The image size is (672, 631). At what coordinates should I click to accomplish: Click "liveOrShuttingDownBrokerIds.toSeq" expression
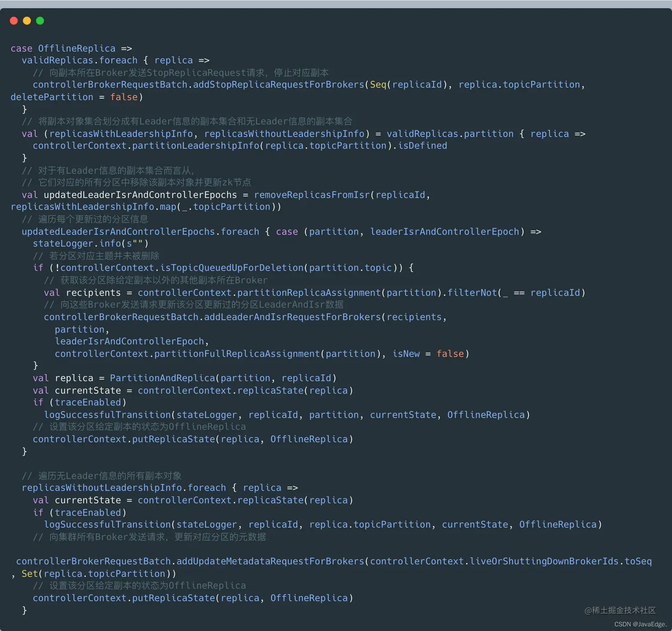click(x=561, y=561)
